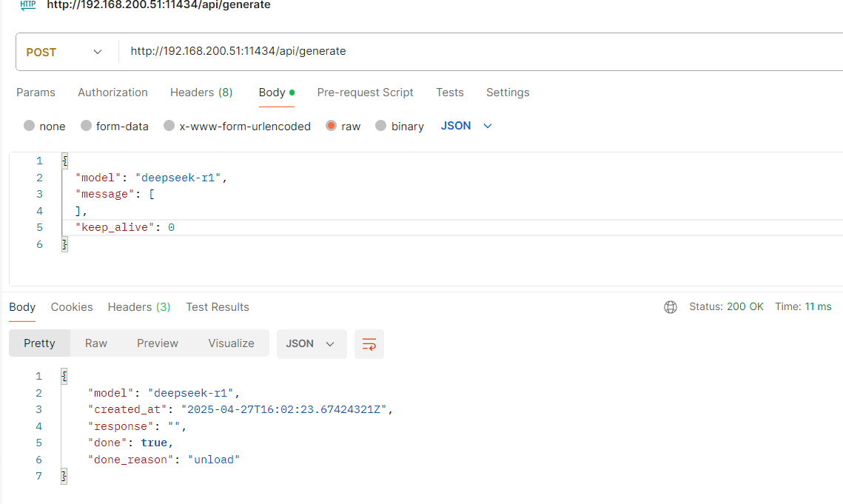
Task: Click the "done": true line in response
Action: coord(130,443)
